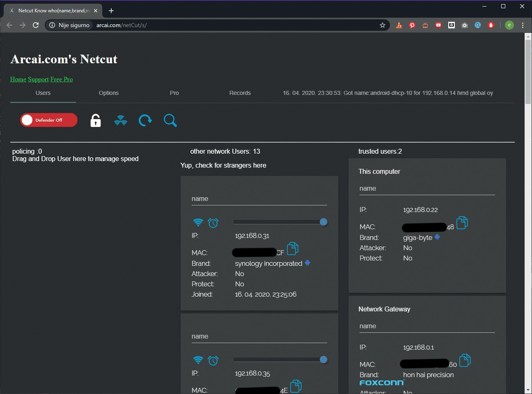The height and width of the screenshot is (394, 532).
Task: Click the log message 'Got name:android-dhcp-10'
Action: coord(388,93)
